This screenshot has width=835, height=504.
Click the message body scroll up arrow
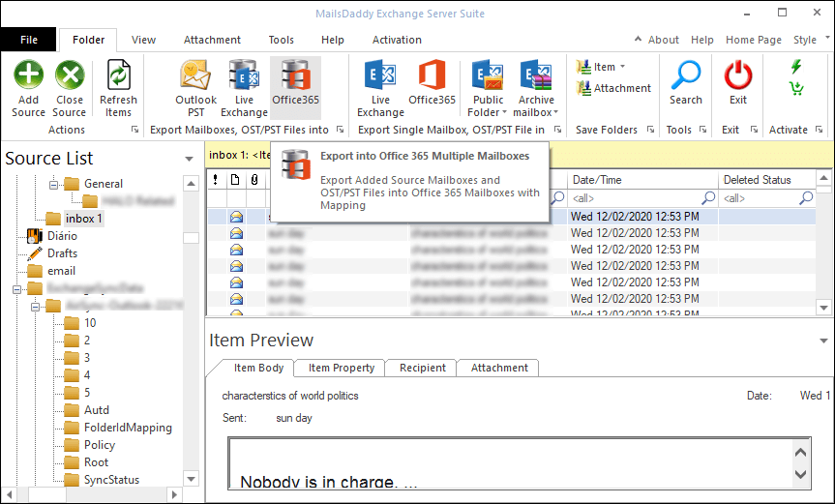[800, 453]
